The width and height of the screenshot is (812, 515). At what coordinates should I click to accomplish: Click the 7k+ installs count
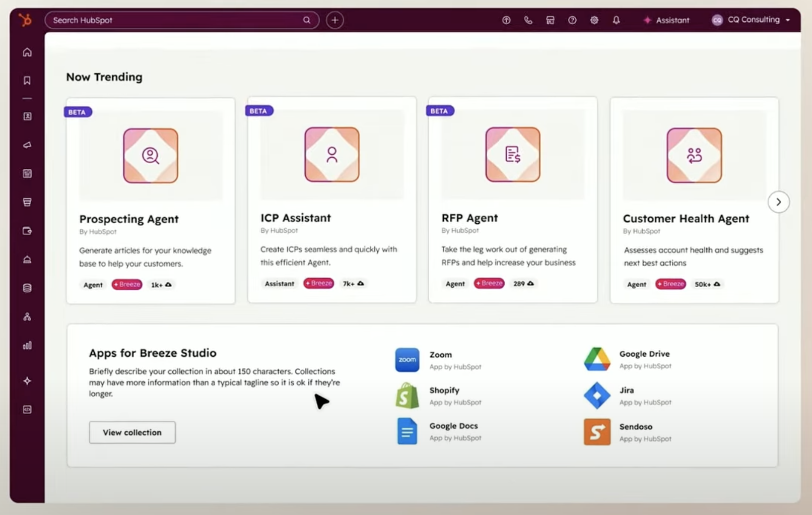click(353, 284)
